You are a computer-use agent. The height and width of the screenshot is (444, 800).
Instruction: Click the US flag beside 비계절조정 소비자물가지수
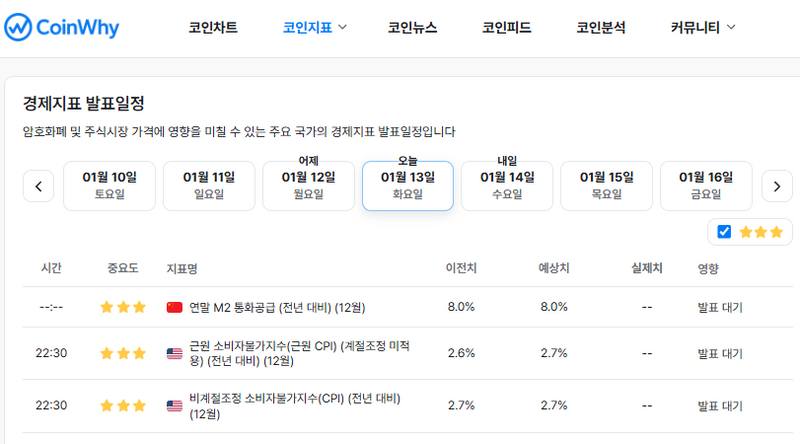(x=174, y=406)
